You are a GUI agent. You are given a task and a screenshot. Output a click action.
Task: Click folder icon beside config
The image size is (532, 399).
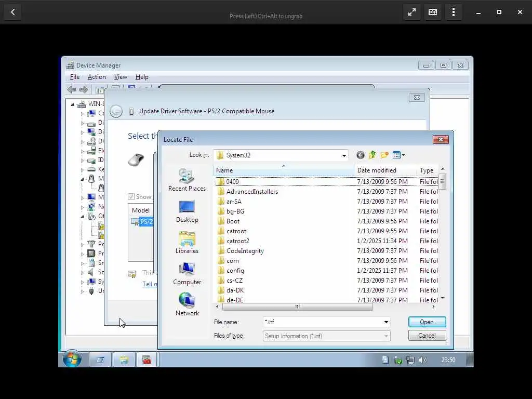pyautogui.click(x=220, y=270)
